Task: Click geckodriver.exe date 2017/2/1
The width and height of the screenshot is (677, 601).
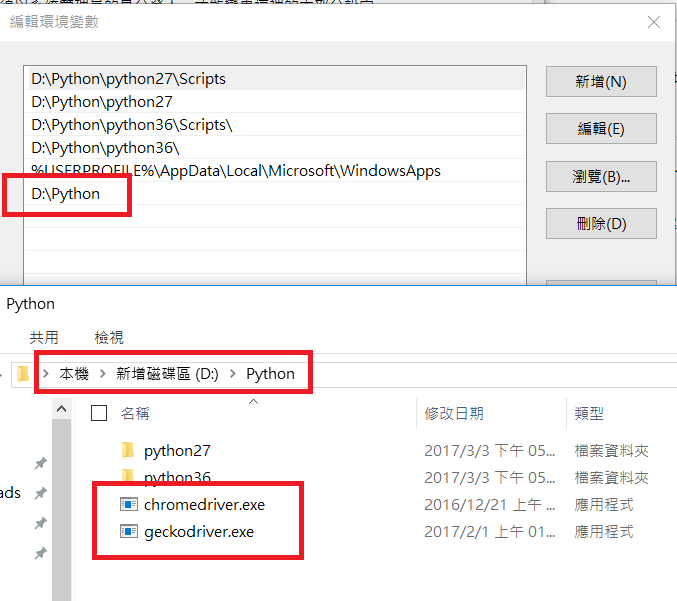Action: click(489, 531)
